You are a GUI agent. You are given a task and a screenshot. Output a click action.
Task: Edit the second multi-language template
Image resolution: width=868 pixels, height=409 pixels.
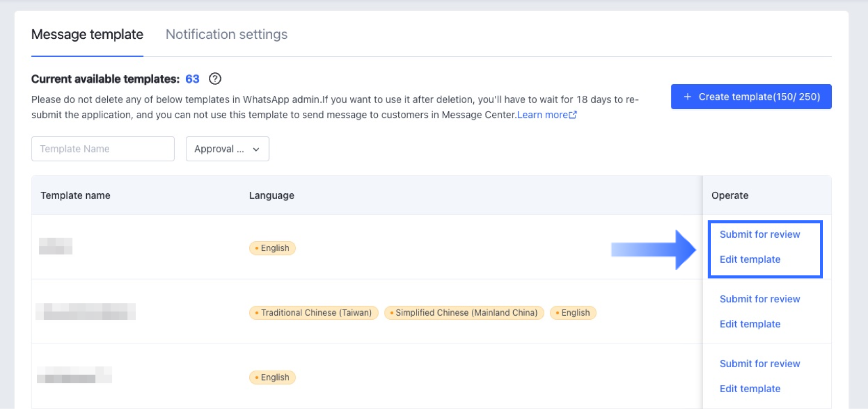click(750, 324)
